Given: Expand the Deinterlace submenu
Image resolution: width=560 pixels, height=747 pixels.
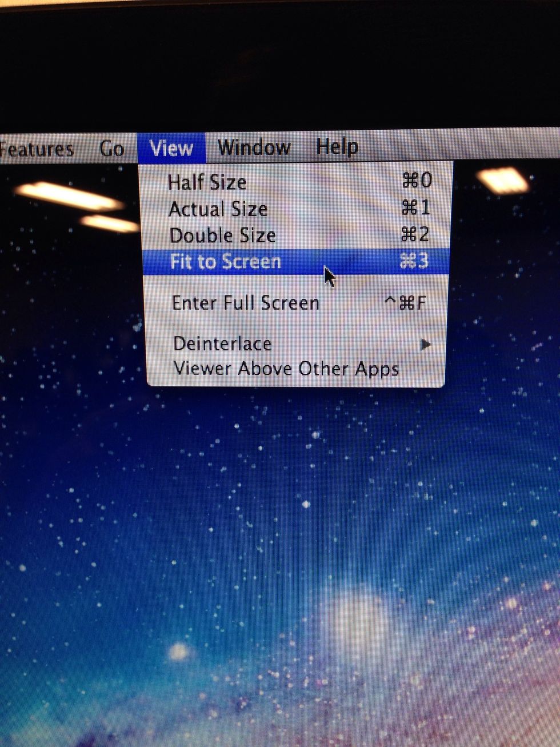Looking at the screenshot, I should (x=222, y=343).
